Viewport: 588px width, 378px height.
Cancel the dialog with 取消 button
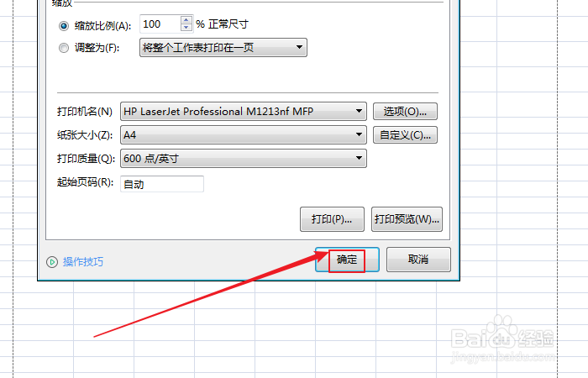click(418, 260)
